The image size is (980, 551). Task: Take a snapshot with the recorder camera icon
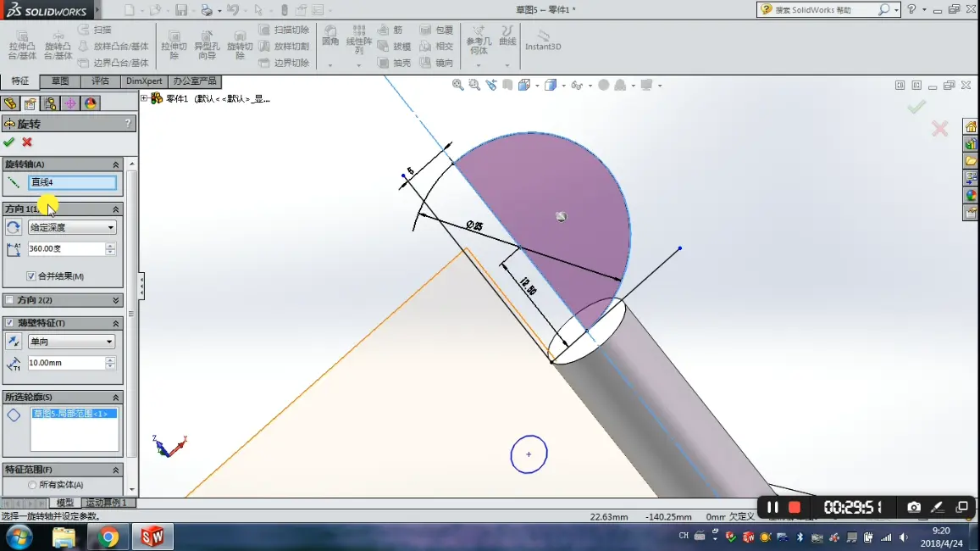(914, 507)
